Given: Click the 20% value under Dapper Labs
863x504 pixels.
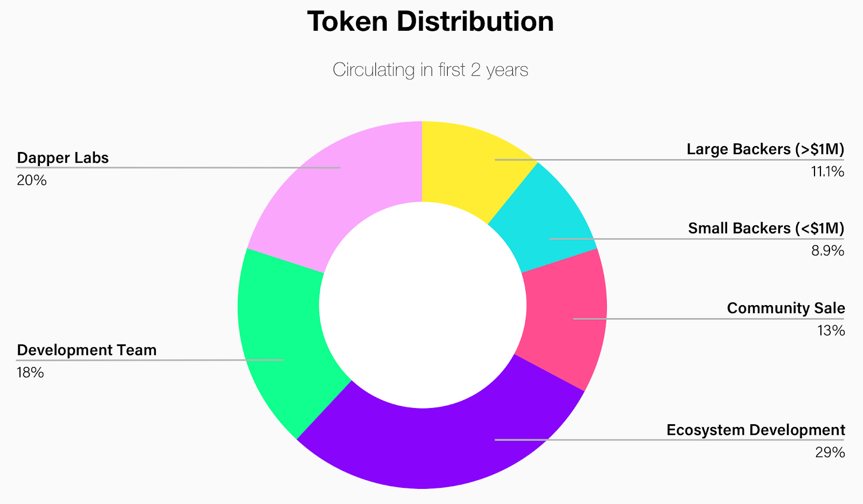Looking at the screenshot, I should pyautogui.click(x=32, y=181).
